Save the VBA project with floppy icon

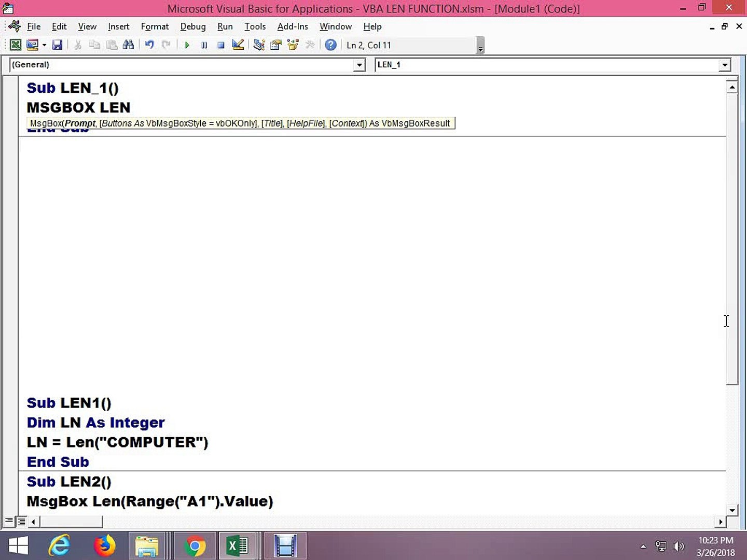[57, 45]
